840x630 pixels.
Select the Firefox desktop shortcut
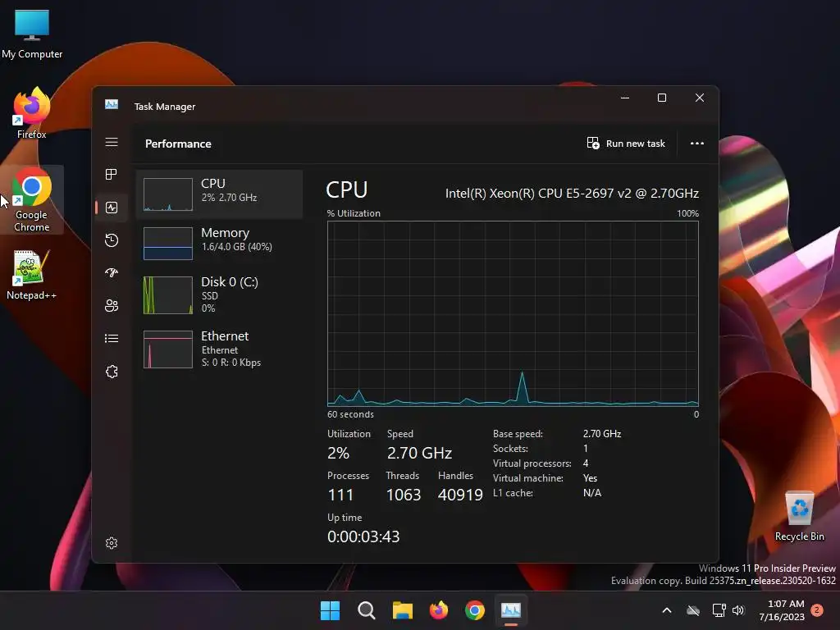click(x=32, y=113)
